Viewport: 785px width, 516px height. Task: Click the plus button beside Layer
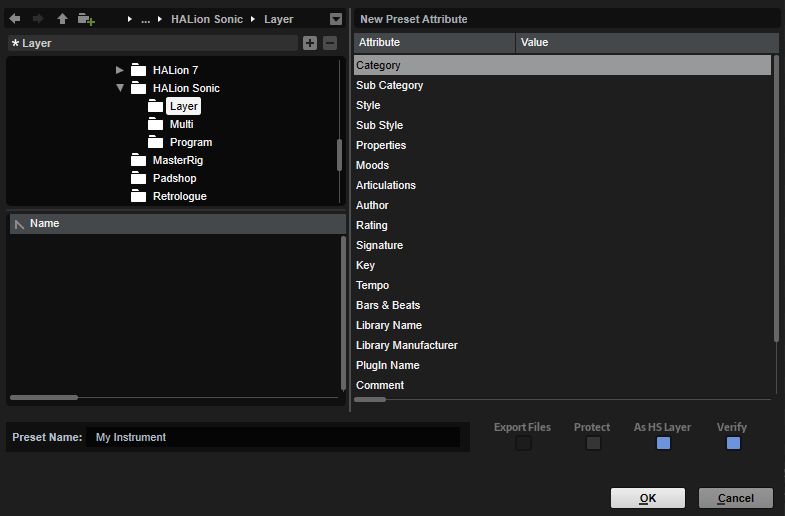[310, 43]
